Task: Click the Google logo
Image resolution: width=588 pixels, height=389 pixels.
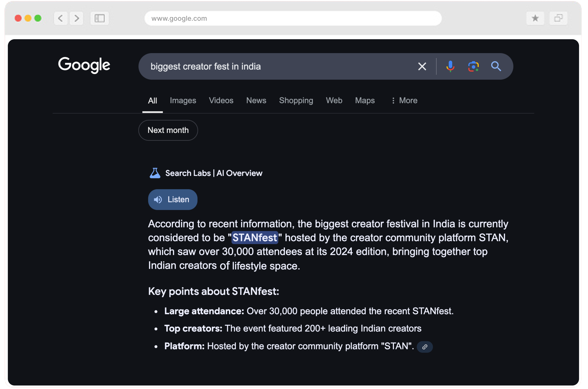Action: click(x=84, y=65)
